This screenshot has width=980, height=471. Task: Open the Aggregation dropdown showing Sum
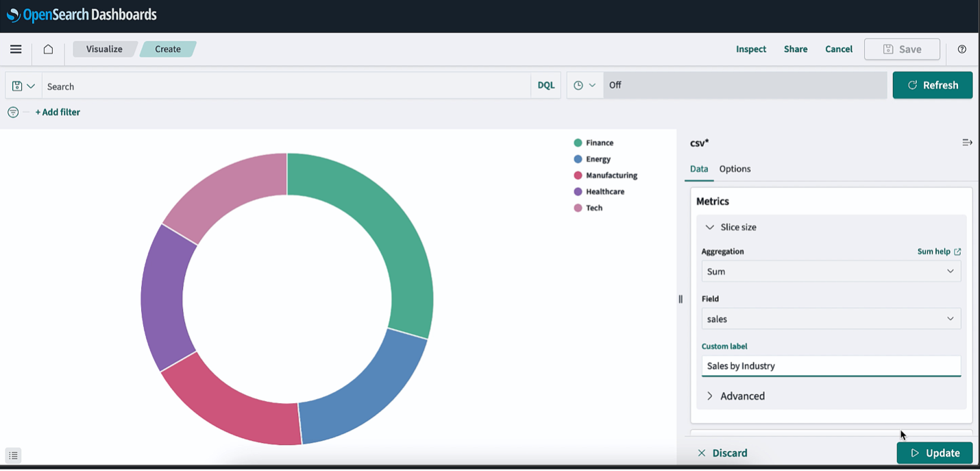point(831,271)
